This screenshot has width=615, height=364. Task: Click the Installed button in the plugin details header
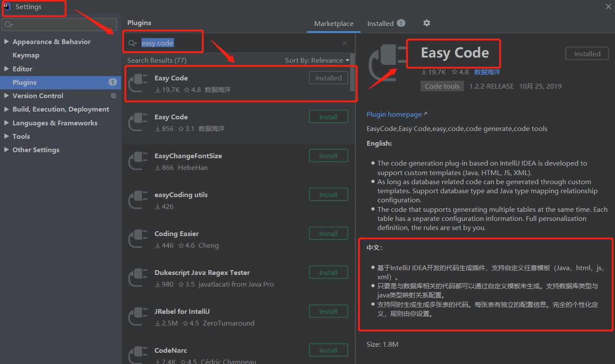(587, 54)
